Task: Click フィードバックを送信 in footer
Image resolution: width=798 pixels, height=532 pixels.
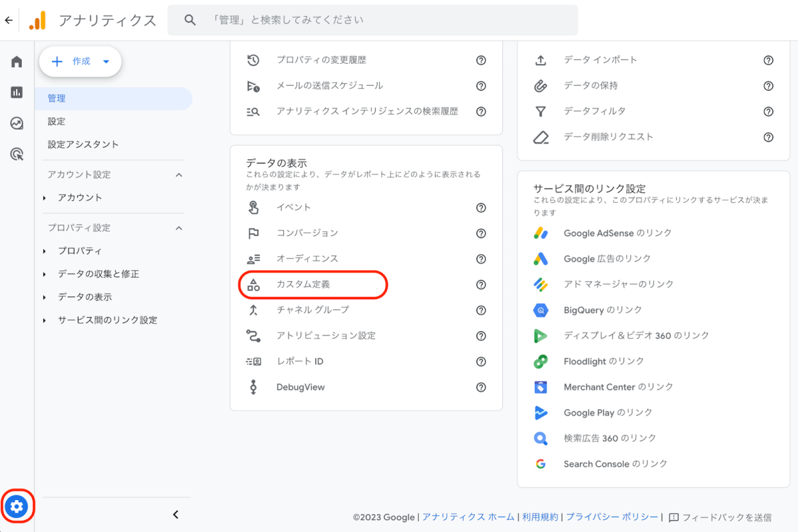Action: click(x=720, y=517)
